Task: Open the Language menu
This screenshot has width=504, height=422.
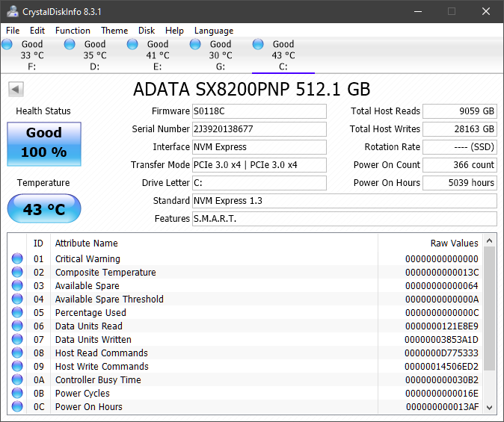Action: tap(214, 31)
